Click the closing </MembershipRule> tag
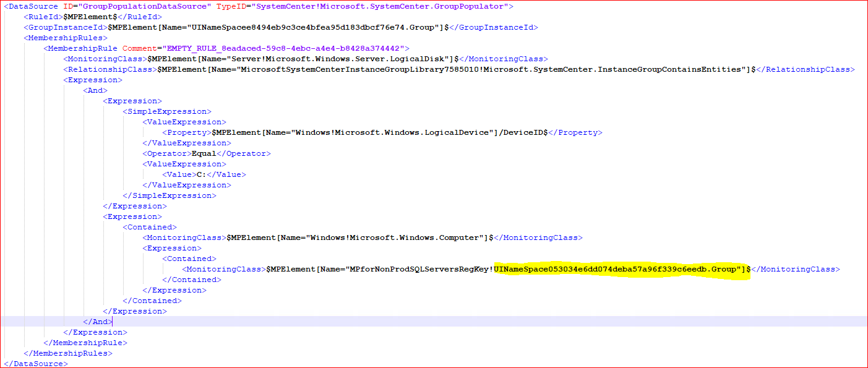 tap(85, 342)
